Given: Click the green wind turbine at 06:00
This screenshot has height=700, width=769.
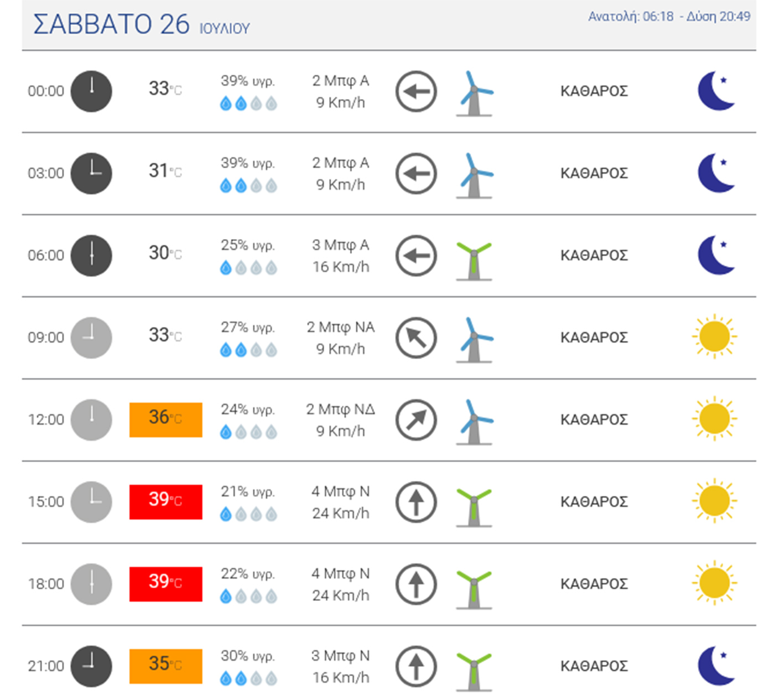Looking at the screenshot, I should [x=474, y=261].
